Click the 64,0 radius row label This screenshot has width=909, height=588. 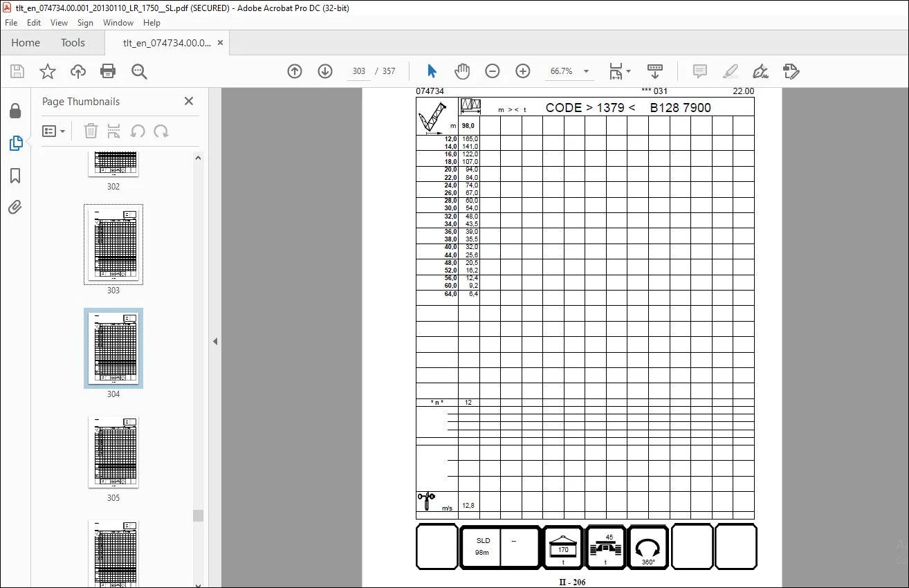pyautogui.click(x=450, y=294)
